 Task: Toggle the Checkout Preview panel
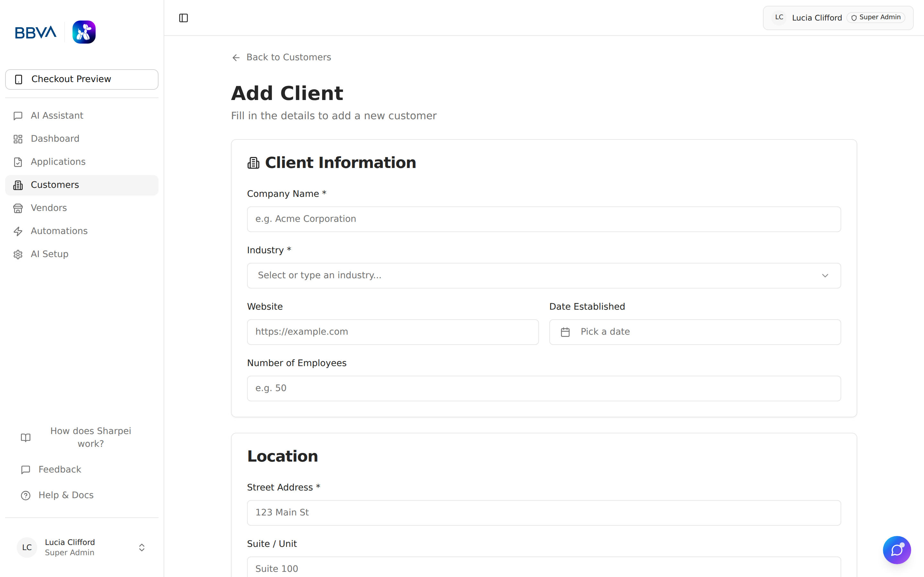tap(81, 79)
